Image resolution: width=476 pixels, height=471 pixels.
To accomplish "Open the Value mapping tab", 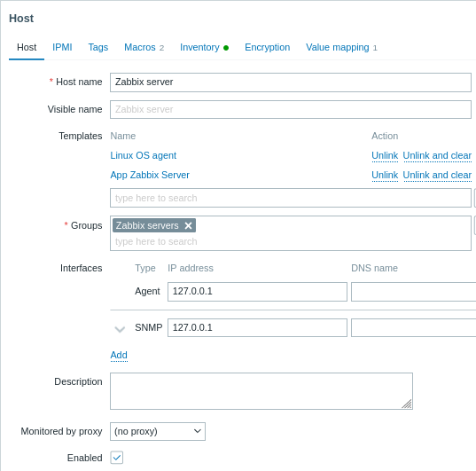I will pos(341,47).
